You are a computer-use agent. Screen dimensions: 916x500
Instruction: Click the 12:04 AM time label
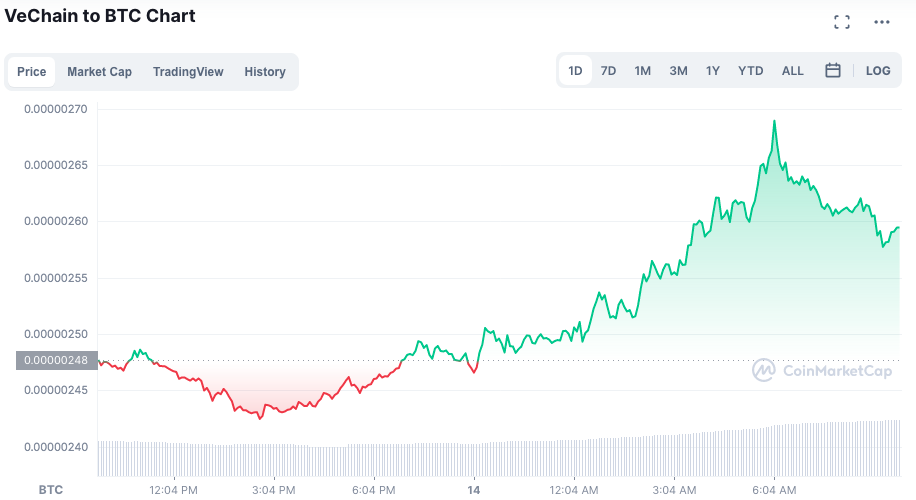pyautogui.click(x=574, y=490)
